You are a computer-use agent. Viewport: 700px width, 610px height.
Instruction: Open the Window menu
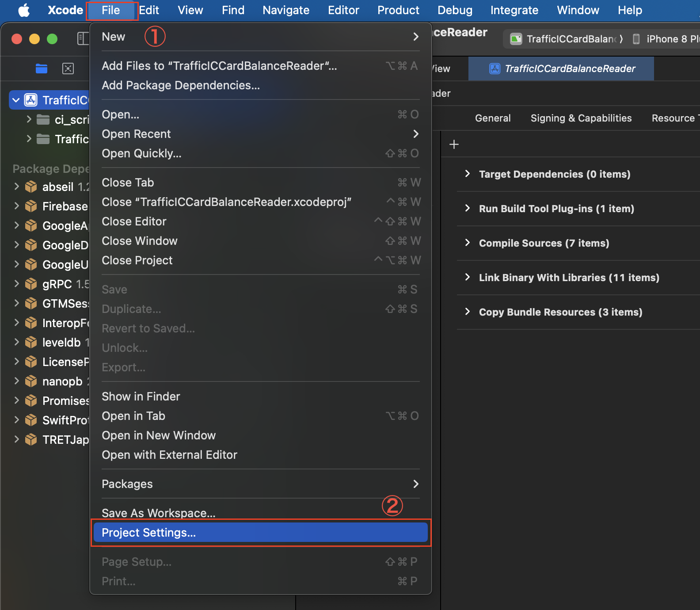pos(578,10)
